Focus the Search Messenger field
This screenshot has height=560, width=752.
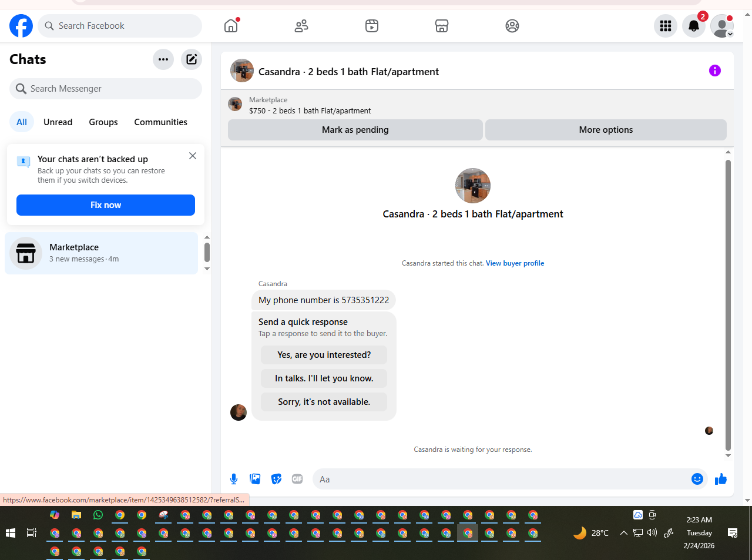click(x=106, y=89)
